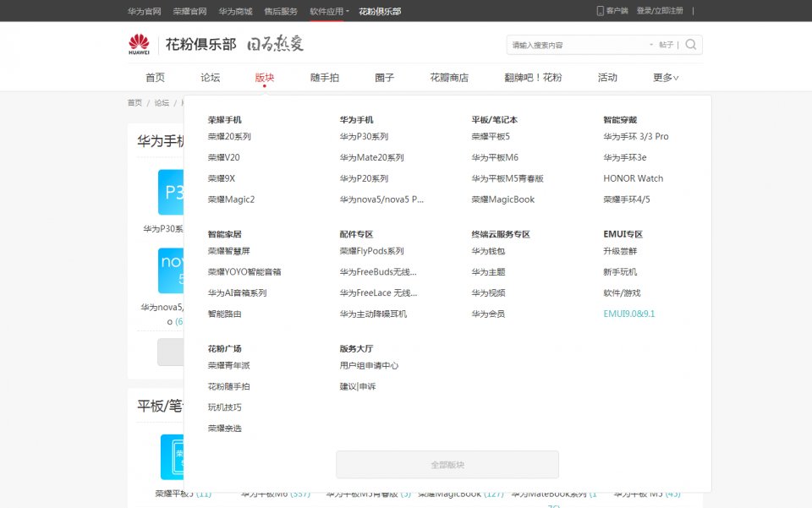Click the 全部版块 button
This screenshot has height=508, width=812.
pos(447,465)
